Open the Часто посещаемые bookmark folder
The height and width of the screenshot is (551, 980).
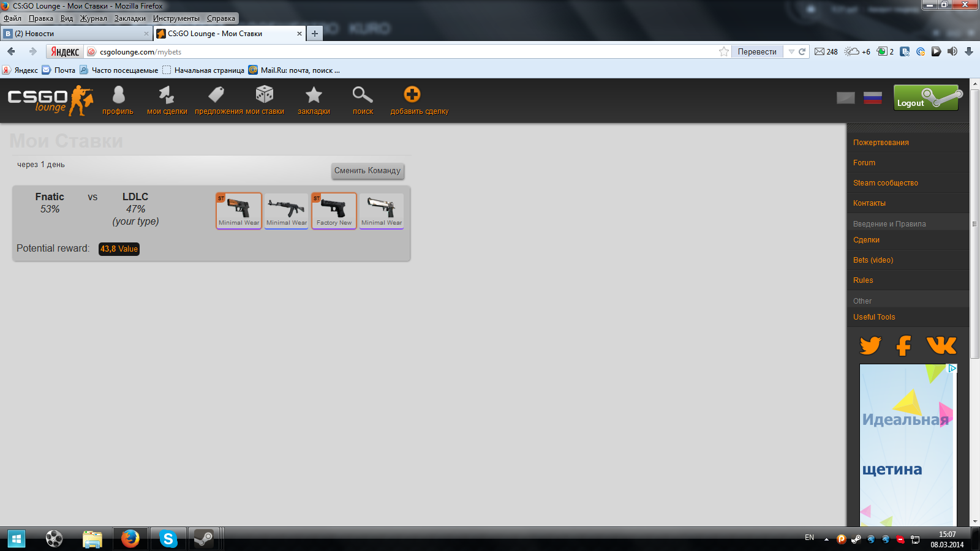(119, 70)
